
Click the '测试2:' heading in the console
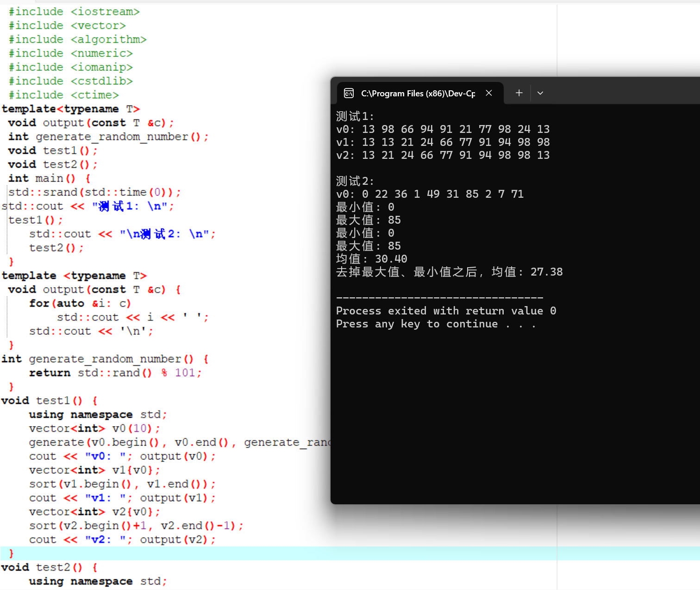pyautogui.click(x=355, y=181)
